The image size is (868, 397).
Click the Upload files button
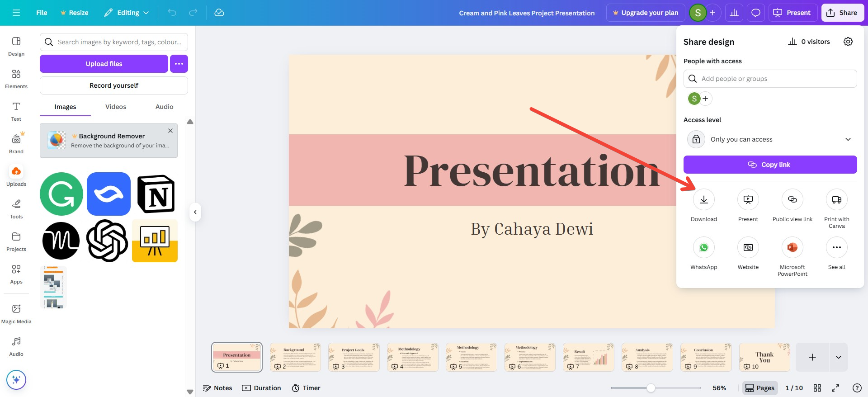click(104, 64)
